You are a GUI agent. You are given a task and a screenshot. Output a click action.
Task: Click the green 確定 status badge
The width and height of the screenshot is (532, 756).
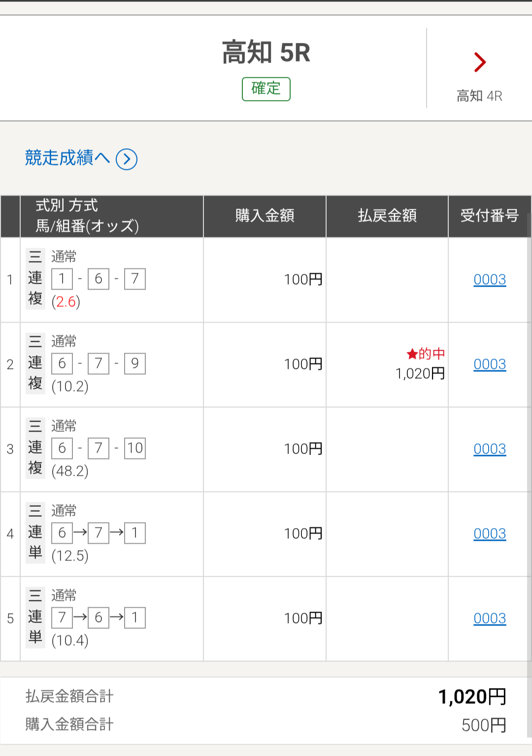(x=266, y=89)
